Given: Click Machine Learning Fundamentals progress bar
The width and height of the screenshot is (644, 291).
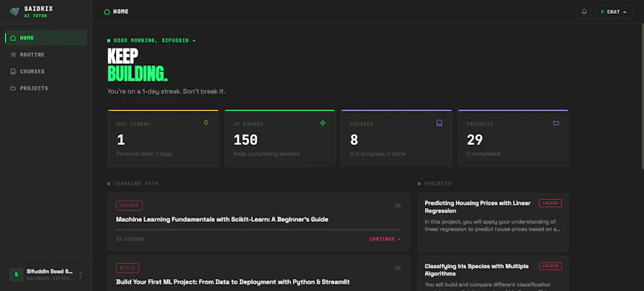Looking at the screenshot, I should pos(258,230).
